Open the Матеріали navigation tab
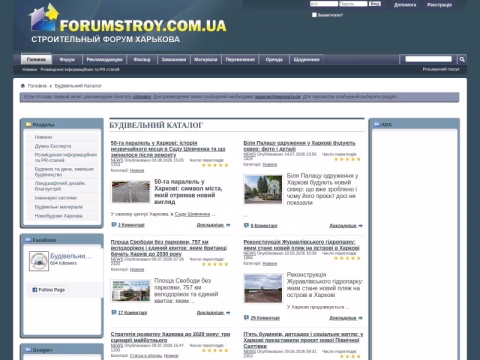 point(206,59)
